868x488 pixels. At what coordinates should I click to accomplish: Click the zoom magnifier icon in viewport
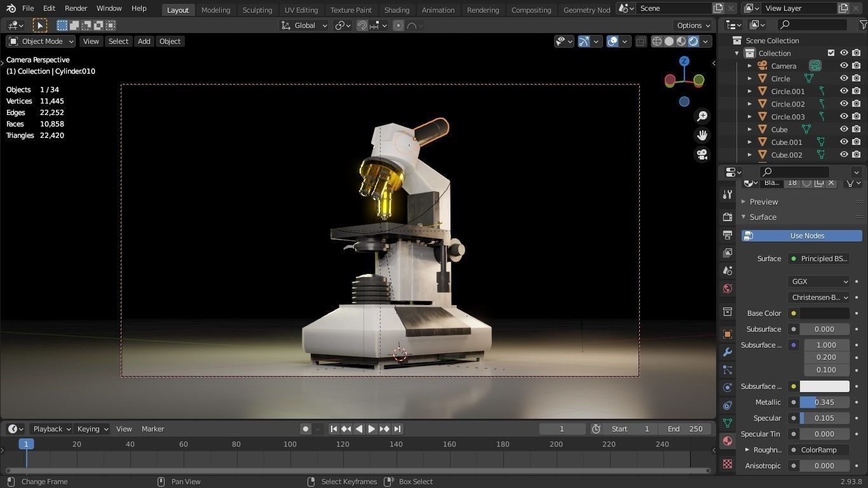[702, 116]
